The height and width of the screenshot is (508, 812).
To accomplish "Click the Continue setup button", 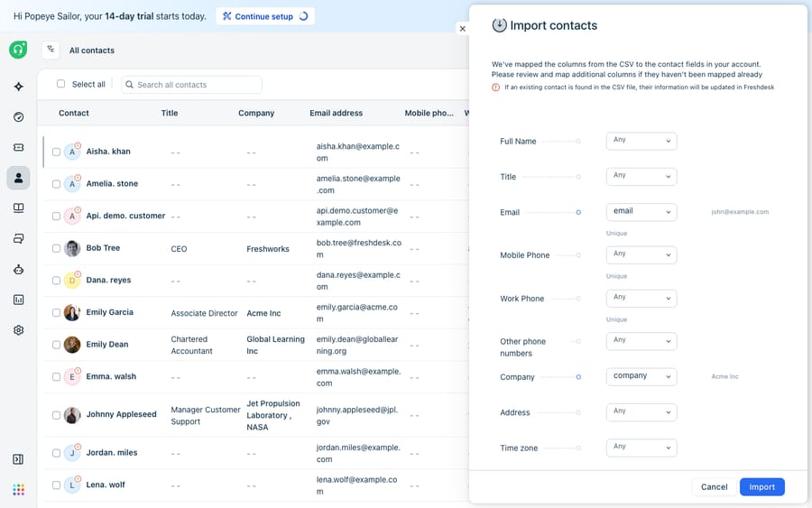I will (265, 16).
